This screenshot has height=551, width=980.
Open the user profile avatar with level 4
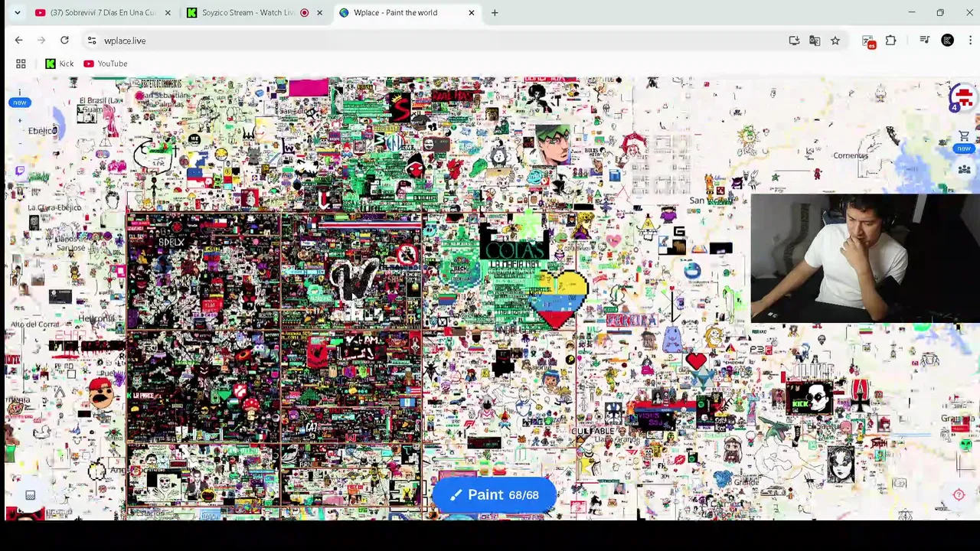point(963,98)
